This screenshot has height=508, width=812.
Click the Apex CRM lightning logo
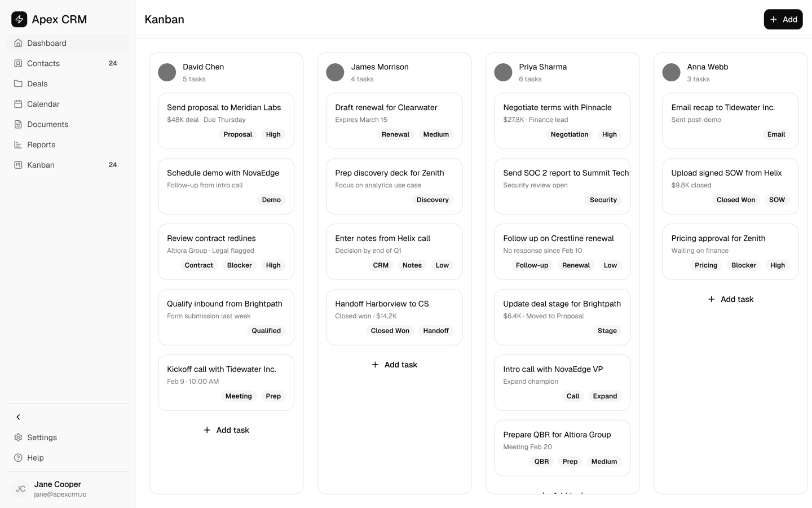pos(19,19)
